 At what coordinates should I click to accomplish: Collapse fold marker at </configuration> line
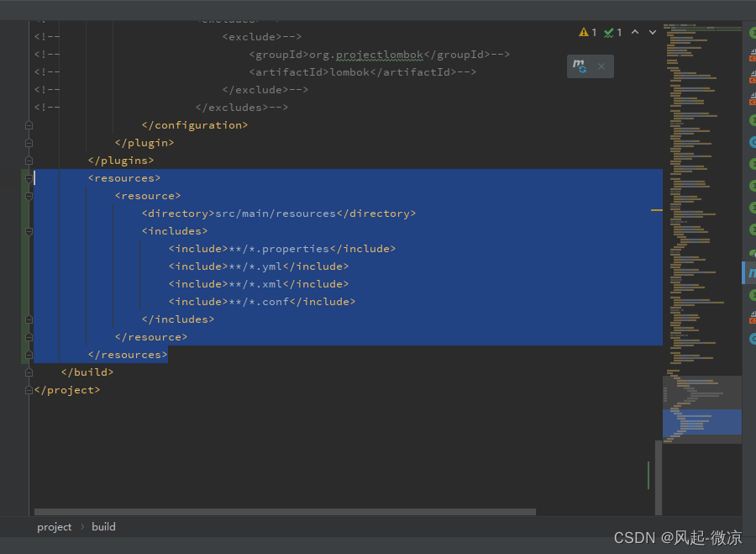[x=29, y=125]
